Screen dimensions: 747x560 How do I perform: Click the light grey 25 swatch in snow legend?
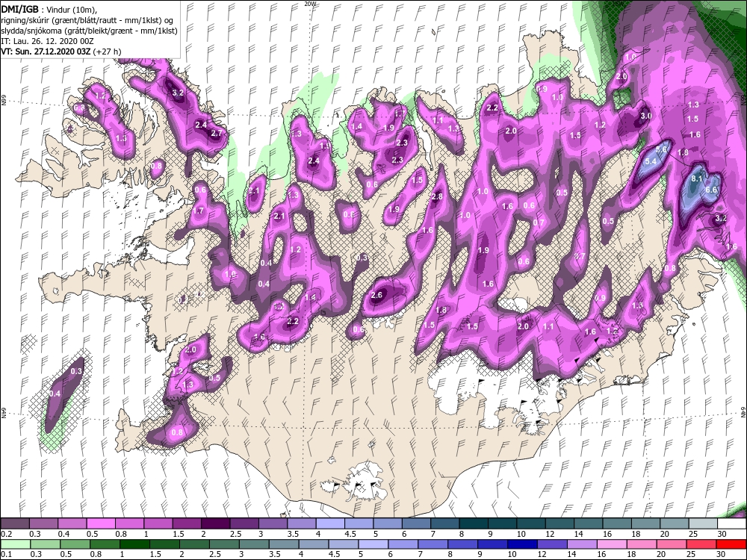pos(703,523)
